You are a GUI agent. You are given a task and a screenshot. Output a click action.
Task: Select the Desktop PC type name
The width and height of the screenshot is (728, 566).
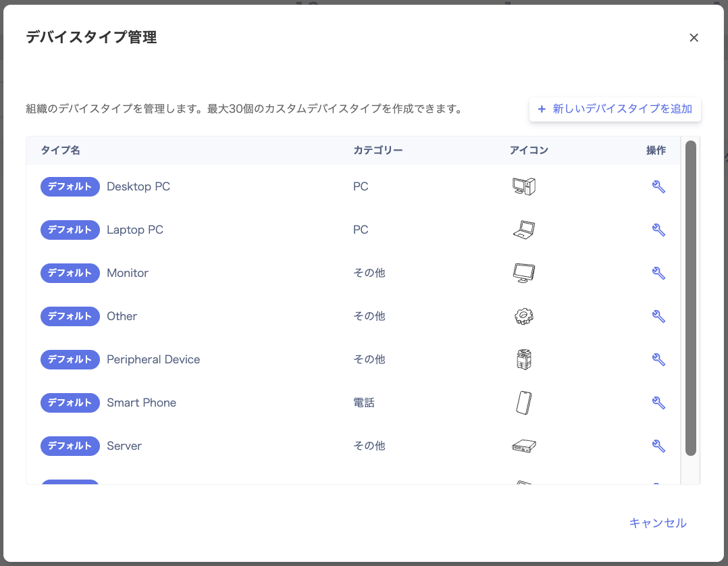[x=138, y=186]
